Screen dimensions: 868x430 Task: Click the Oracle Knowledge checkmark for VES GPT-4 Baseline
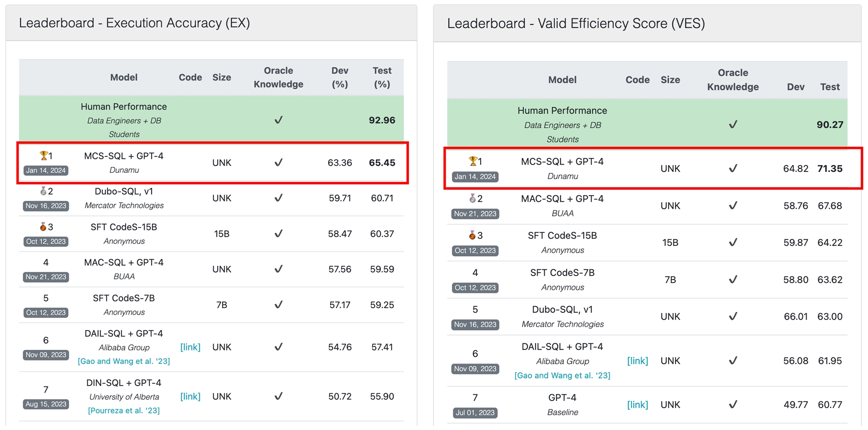(x=733, y=404)
